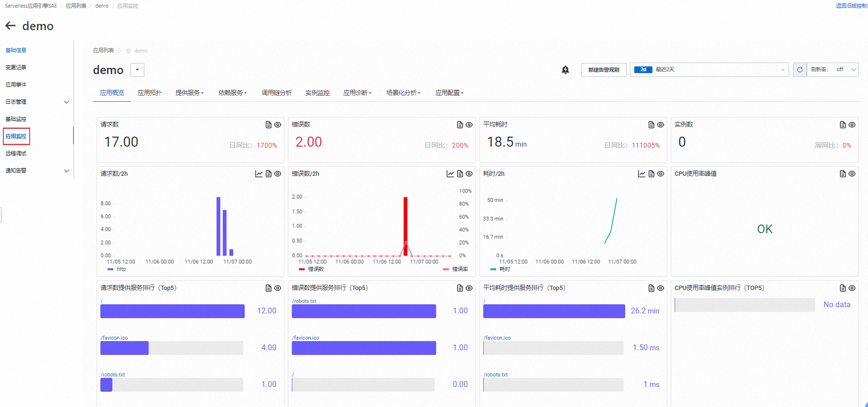Open the 应用配置 dropdown tab
The image size is (868, 407).
coord(449,93)
